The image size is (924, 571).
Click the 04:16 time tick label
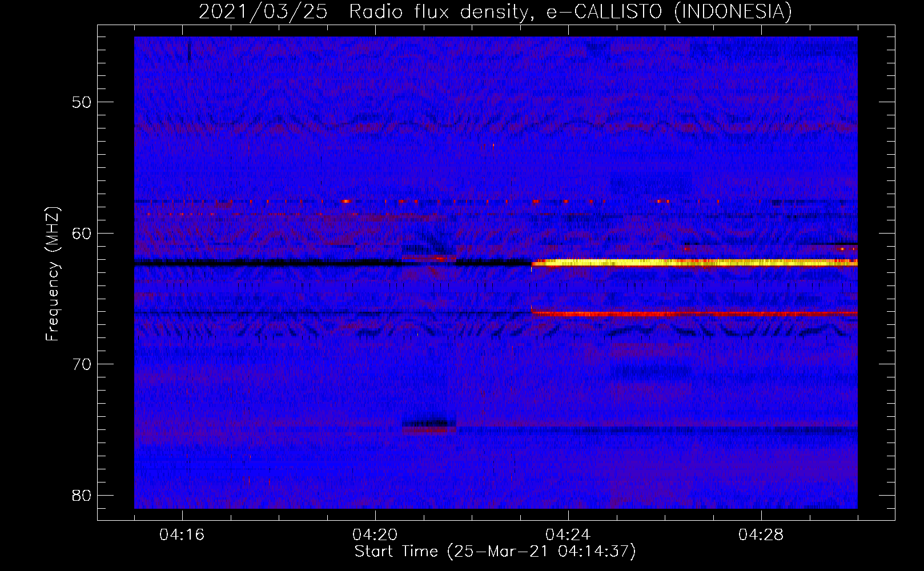coord(182,535)
